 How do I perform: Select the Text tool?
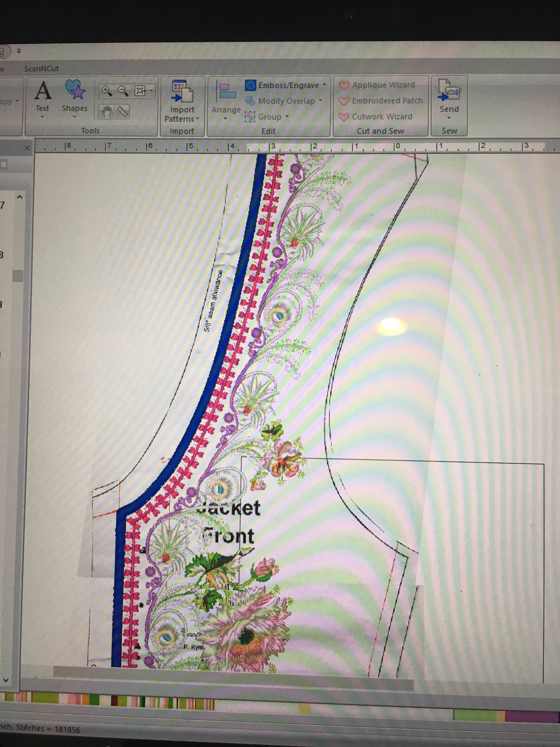pyautogui.click(x=43, y=97)
